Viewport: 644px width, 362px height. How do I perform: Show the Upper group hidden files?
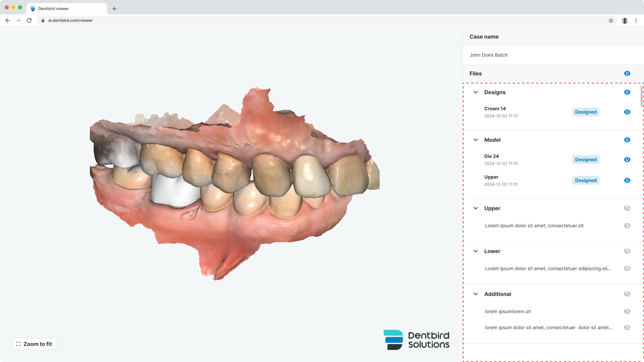[x=627, y=208]
